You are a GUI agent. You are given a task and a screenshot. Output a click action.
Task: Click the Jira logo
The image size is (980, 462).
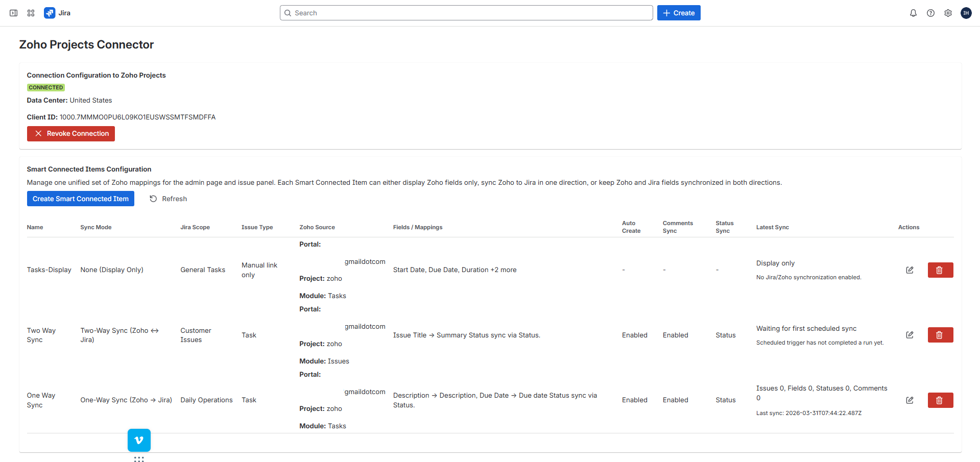pyautogui.click(x=50, y=13)
